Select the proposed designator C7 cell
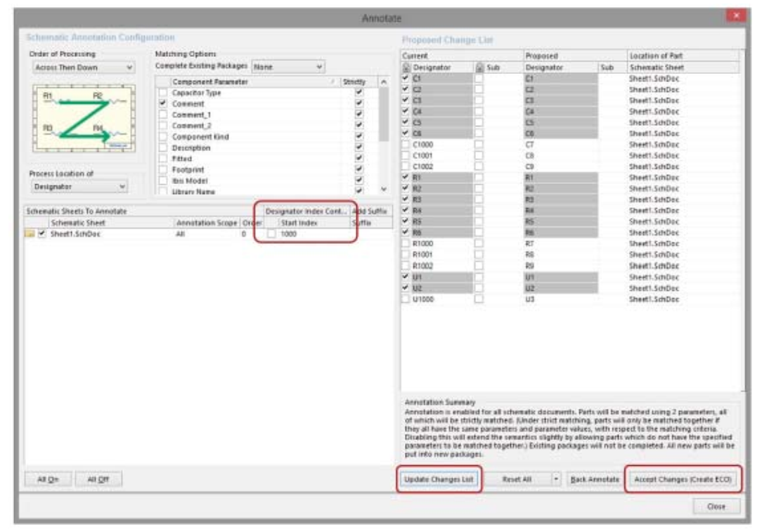Viewport: 776px width, 532px height. pos(560,145)
